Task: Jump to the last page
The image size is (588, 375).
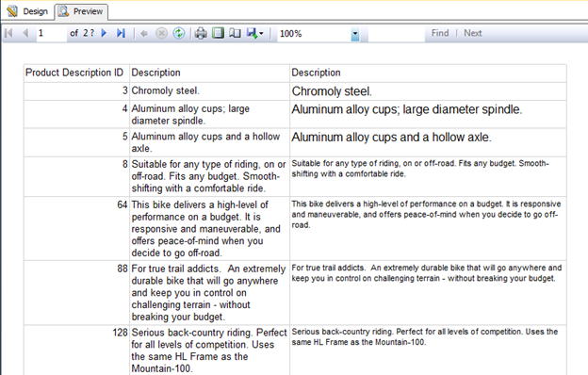Action: [x=121, y=33]
